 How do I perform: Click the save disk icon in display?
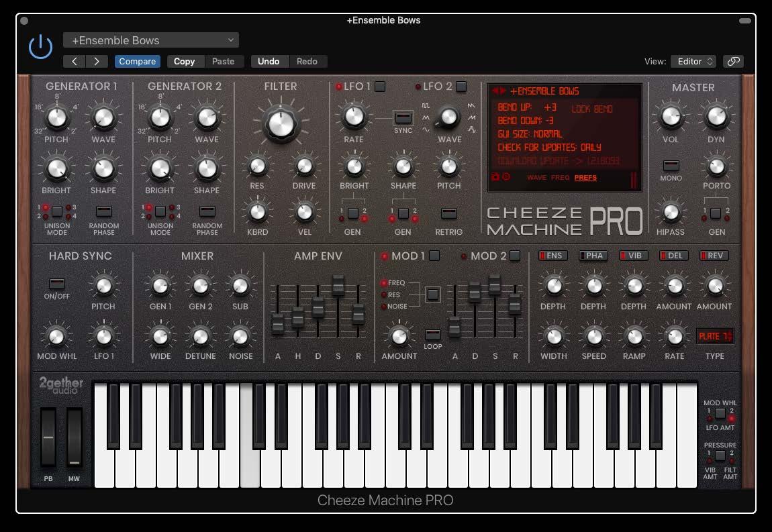(495, 176)
